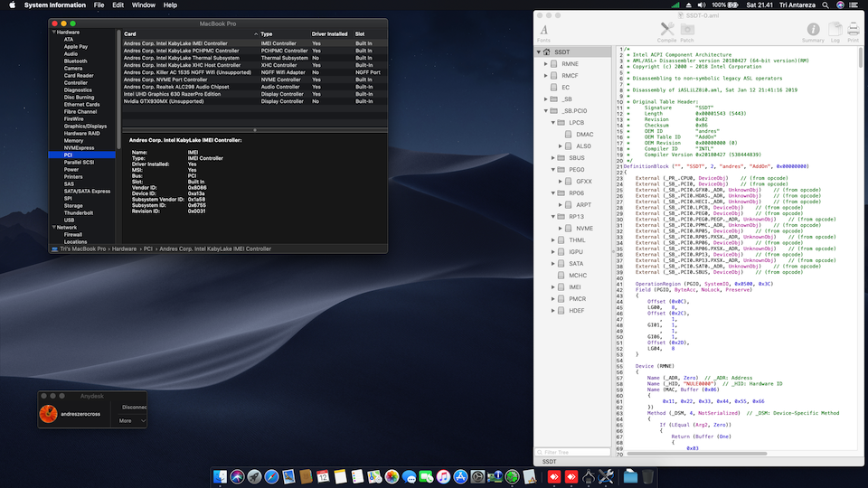Open Maps icon in the dock
This screenshot has width=868, height=488.
pos(374,476)
